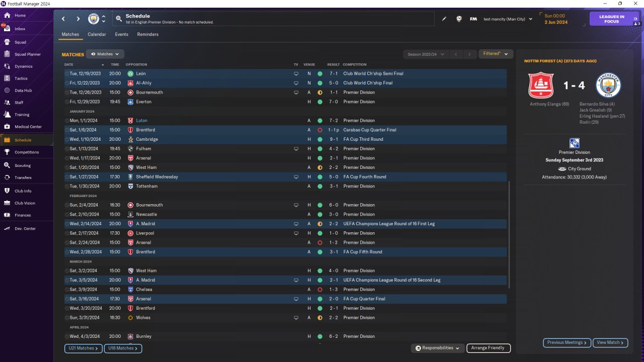Open Previous Meetings

(x=567, y=342)
